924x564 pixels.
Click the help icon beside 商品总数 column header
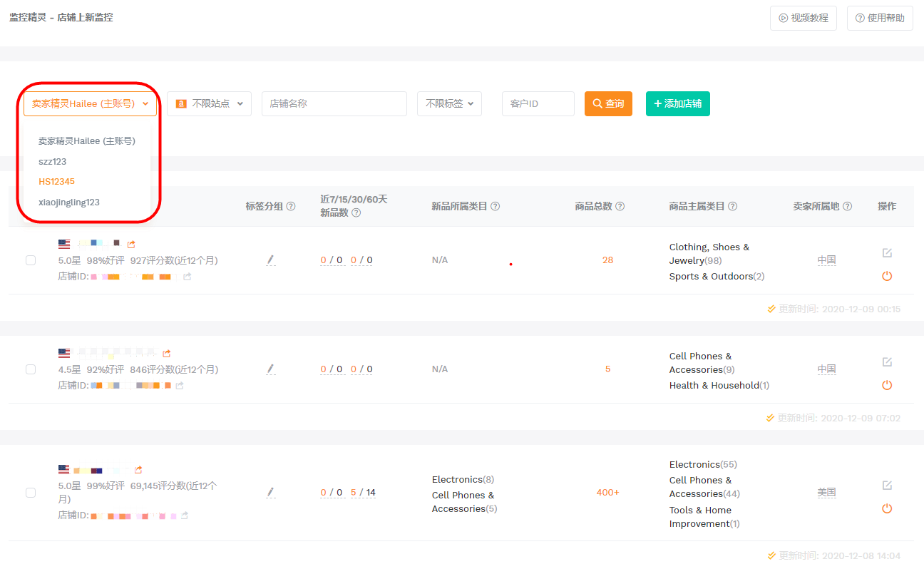click(620, 206)
